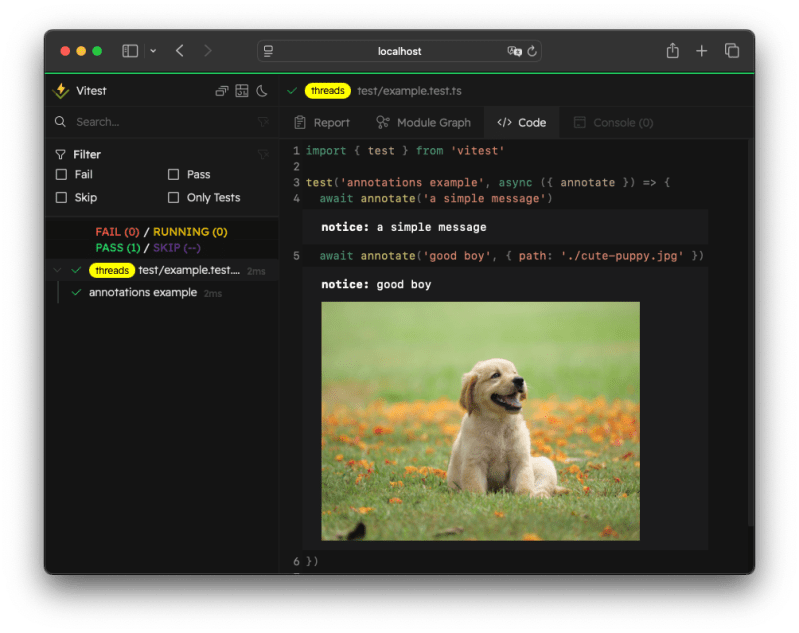Click 'notice: a simple message' annotation
Screen dimensions: 799x633
[404, 227]
